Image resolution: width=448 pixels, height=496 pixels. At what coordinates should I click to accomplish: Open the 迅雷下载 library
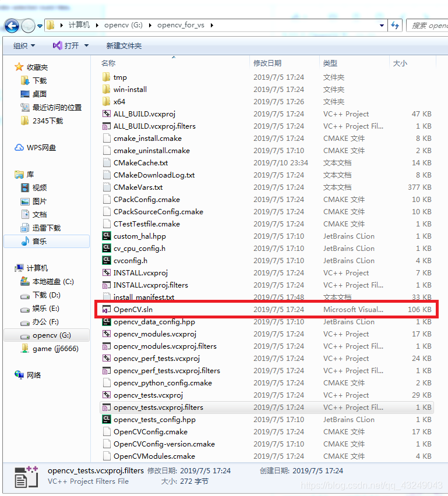coord(41,228)
